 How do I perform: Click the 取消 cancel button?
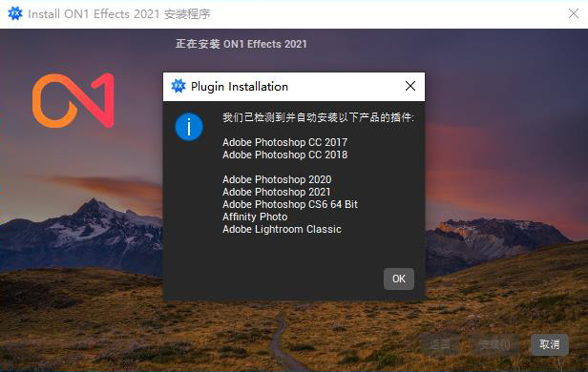(x=550, y=344)
